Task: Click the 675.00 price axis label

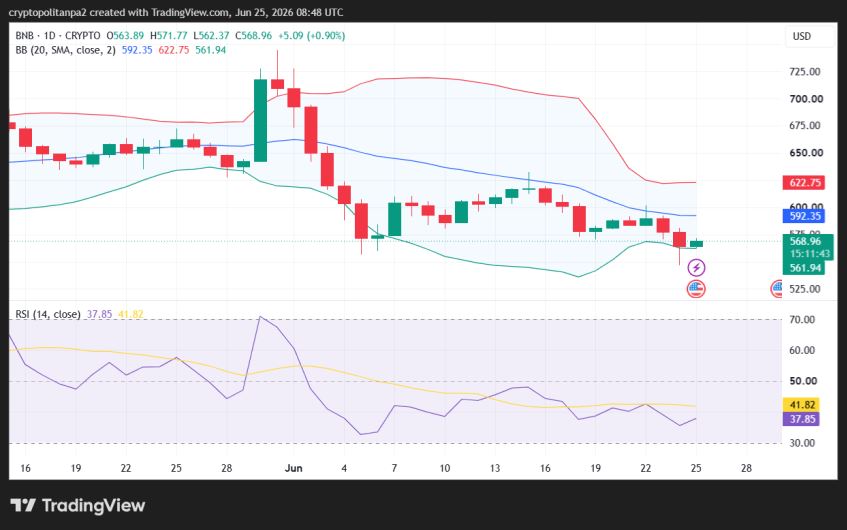Action: (x=805, y=125)
